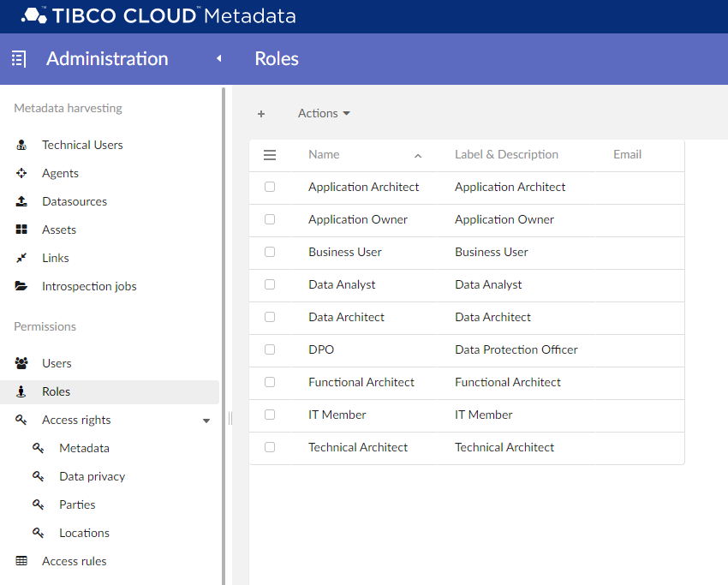The height and width of the screenshot is (585, 728).
Task: Open Data privacy in the sidebar
Action: pos(90,475)
